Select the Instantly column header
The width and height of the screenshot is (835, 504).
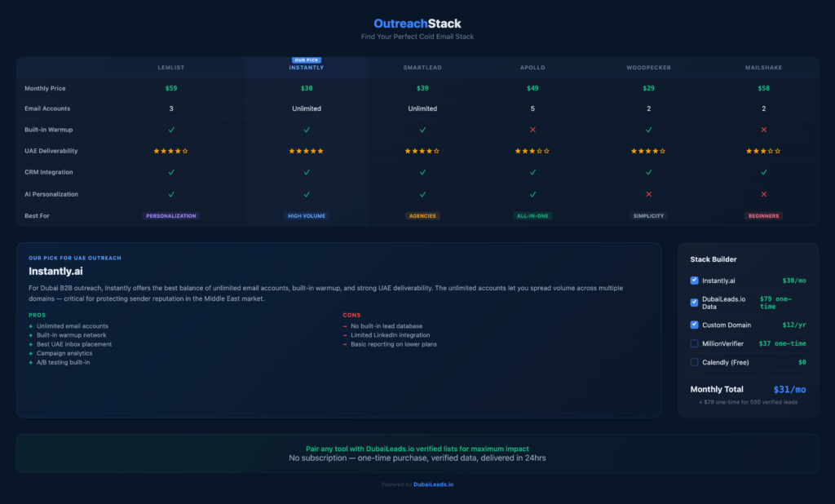click(307, 68)
